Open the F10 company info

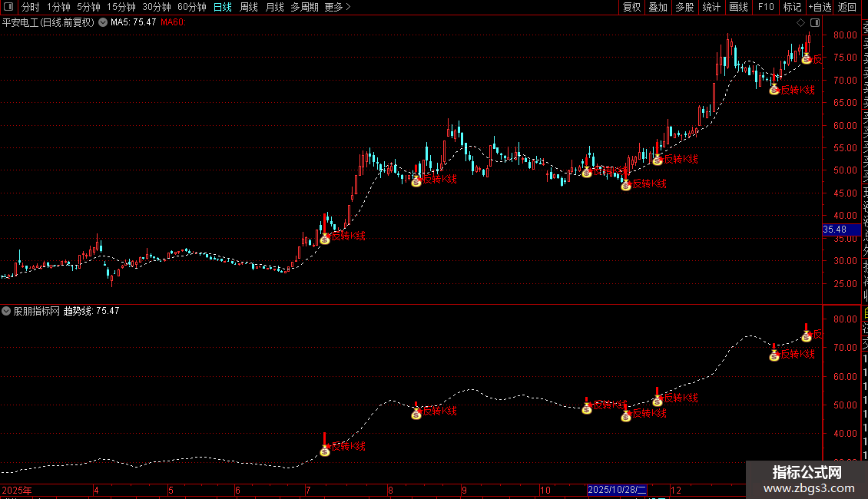(x=766, y=7)
